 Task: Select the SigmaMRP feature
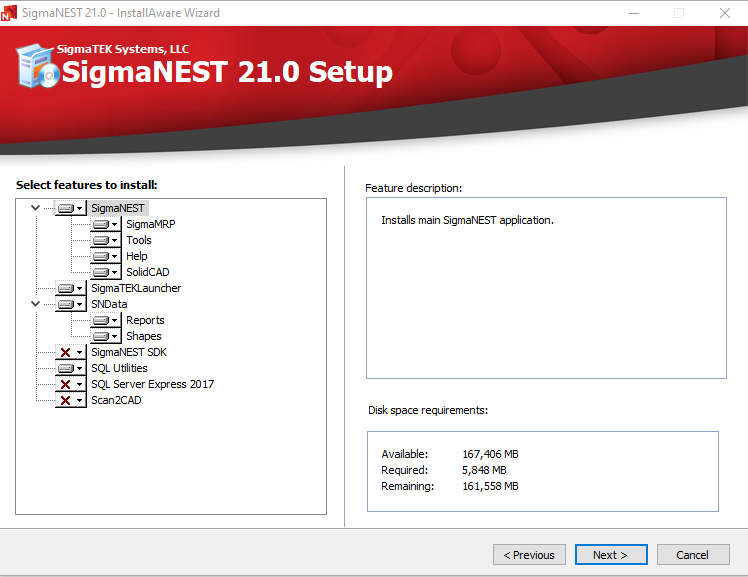(x=151, y=224)
